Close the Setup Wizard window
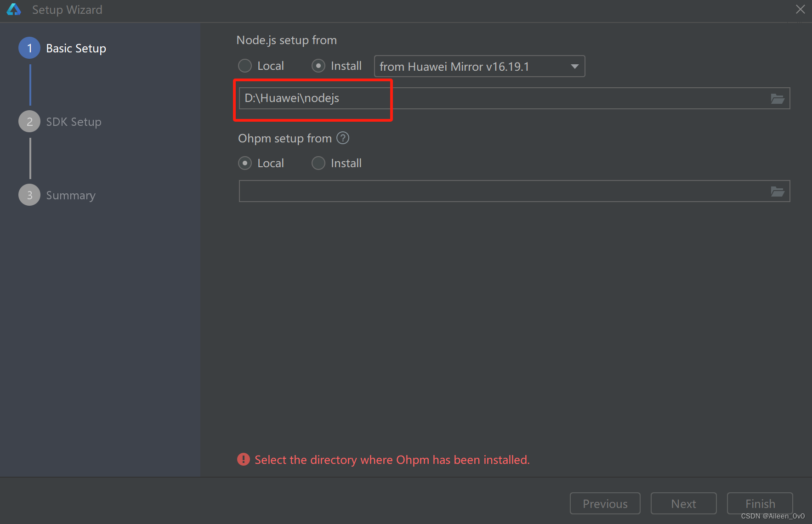The width and height of the screenshot is (812, 524). point(801,10)
